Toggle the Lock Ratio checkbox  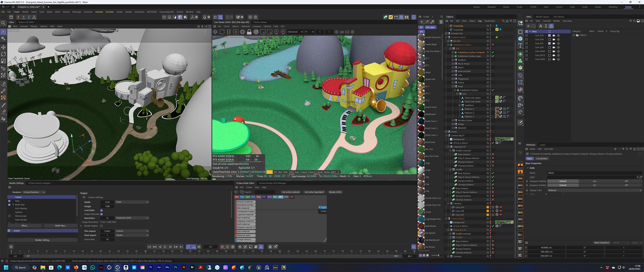(101, 210)
